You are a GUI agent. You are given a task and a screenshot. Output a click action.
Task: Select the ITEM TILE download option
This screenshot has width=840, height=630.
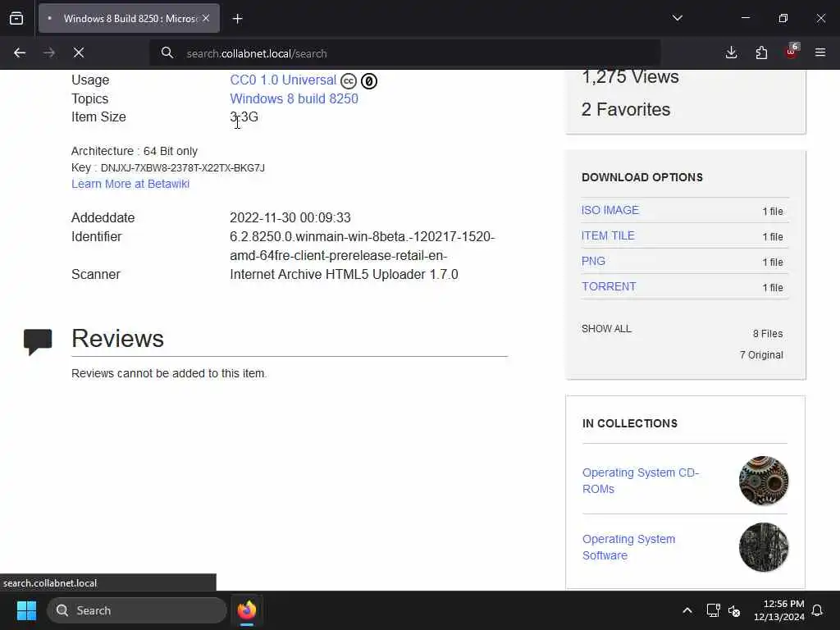tap(608, 235)
